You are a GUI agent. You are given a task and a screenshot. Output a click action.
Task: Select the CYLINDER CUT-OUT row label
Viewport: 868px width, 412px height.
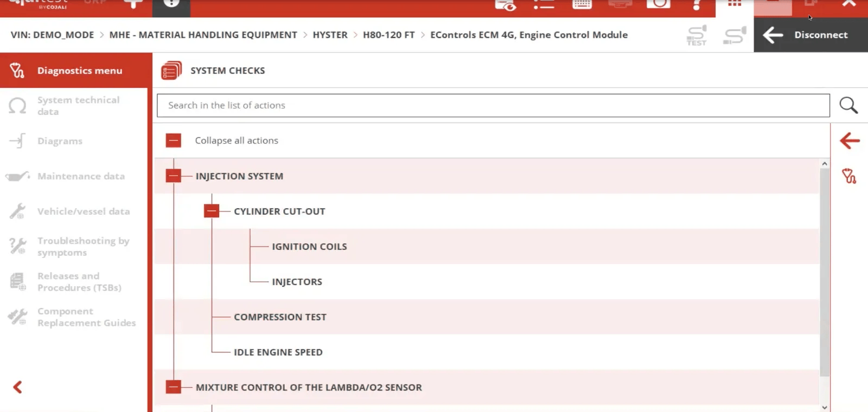coord(279,211)
